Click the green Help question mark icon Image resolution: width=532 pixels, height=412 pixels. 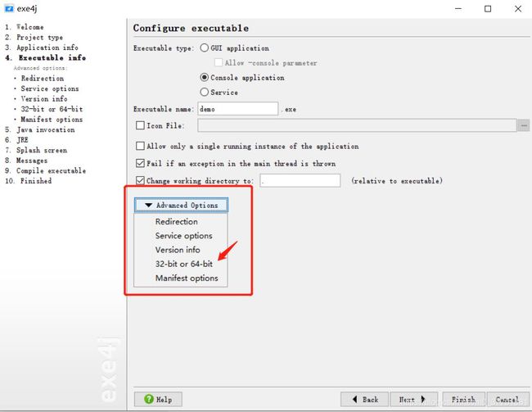tap(149, 399)
